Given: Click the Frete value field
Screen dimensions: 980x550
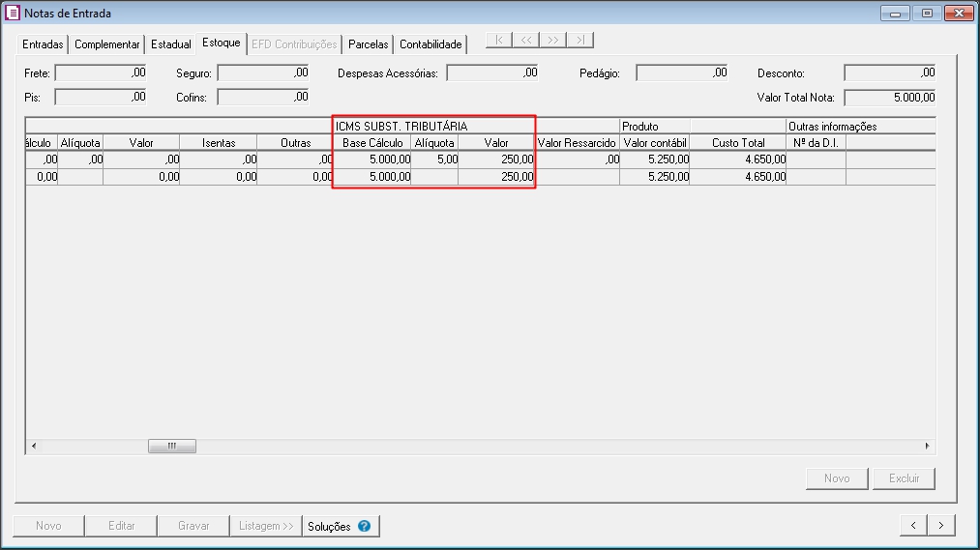Looking at the screenshot, I should (101, 72).
